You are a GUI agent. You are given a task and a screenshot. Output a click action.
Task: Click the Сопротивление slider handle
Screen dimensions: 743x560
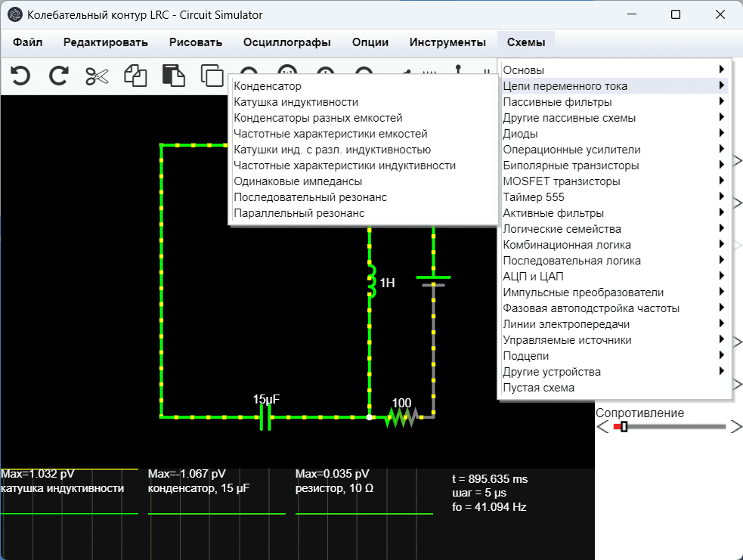624,427
